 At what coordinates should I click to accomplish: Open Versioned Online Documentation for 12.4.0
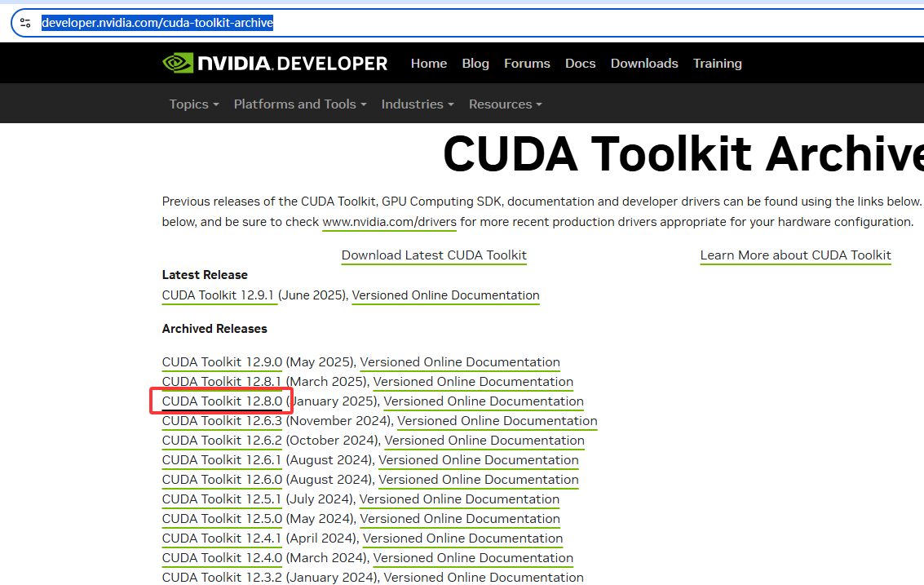pos(473,558)
